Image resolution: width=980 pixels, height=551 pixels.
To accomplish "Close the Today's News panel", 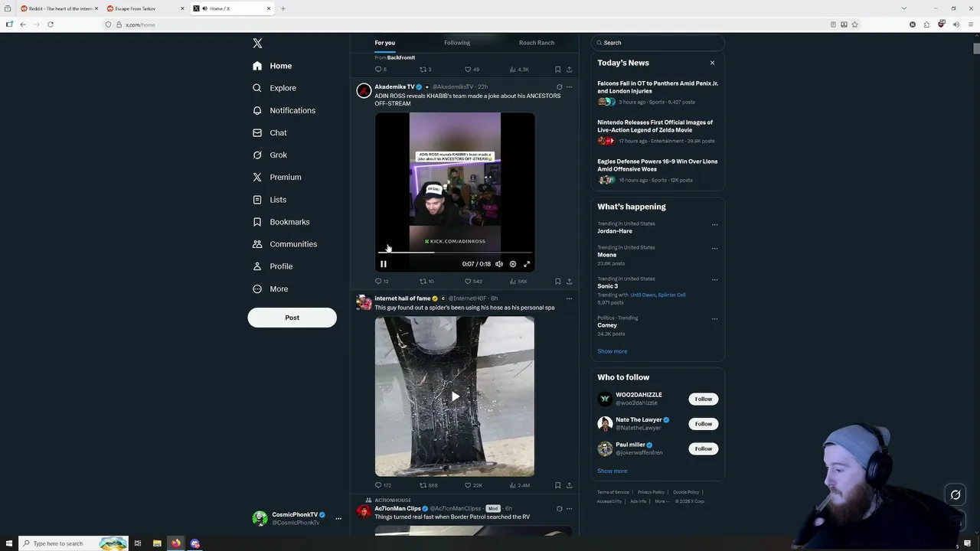I will [x=712, y=63].
